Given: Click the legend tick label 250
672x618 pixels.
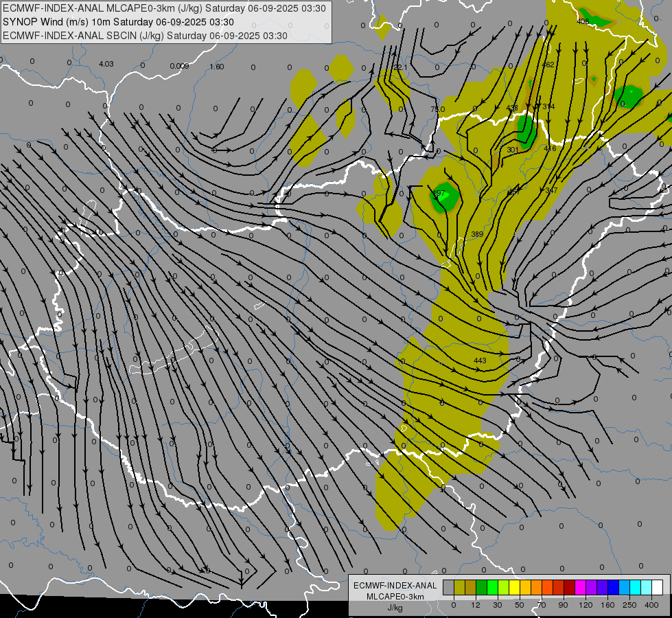Looking at the screenshot, I should point(629,605).
